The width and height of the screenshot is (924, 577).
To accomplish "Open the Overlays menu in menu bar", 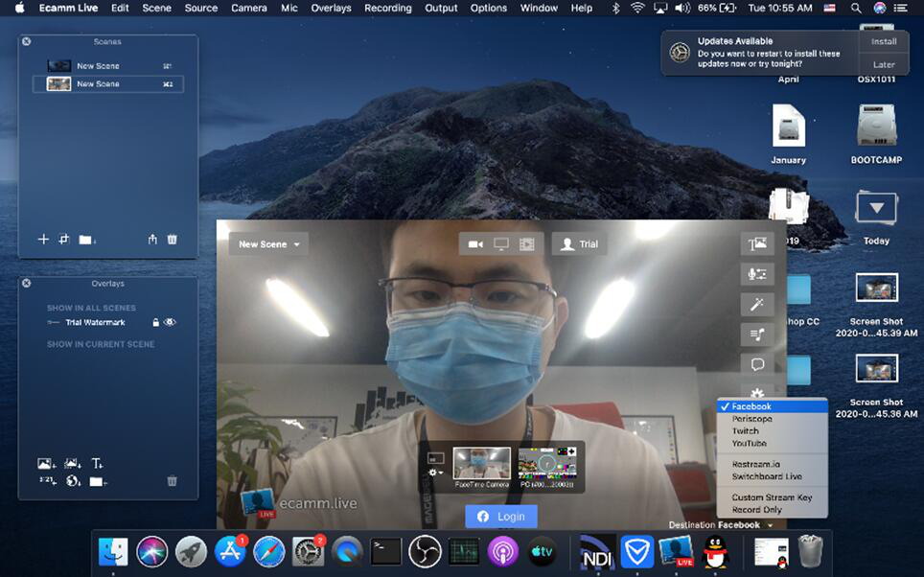I will 331,8.
